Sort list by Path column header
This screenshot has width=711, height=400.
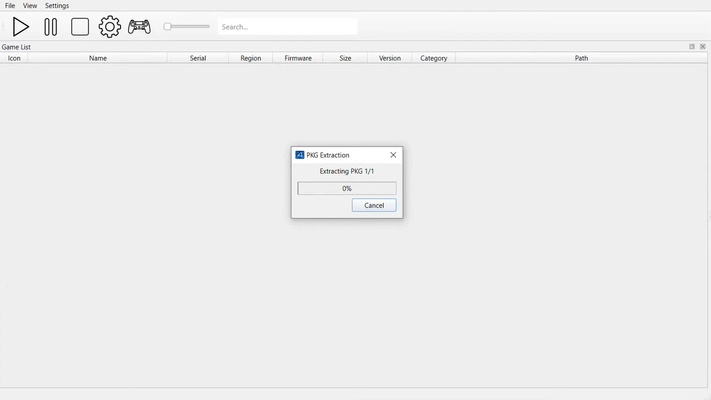coord(581,58)
